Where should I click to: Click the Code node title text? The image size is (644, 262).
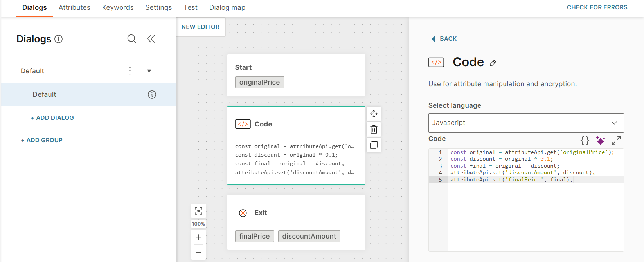pos(263,124)
